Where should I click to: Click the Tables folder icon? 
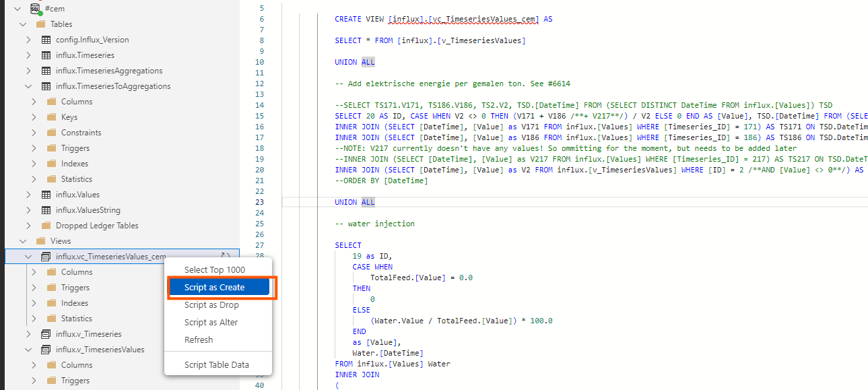pos(40,24)
